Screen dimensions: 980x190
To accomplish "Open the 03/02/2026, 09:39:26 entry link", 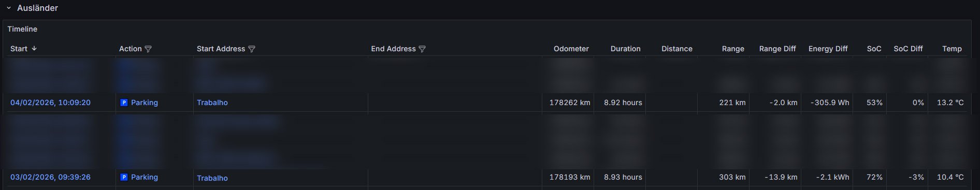I will coord(50,177).
